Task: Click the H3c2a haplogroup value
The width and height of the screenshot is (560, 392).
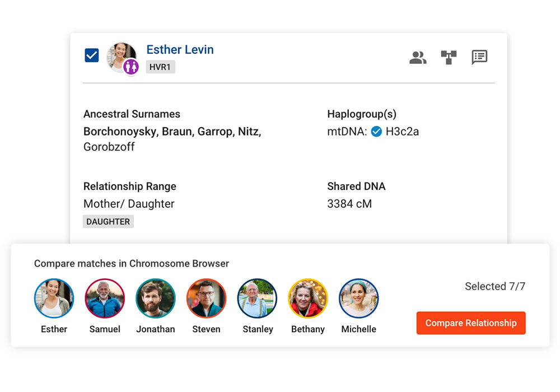Action: [x=402, y=132]
